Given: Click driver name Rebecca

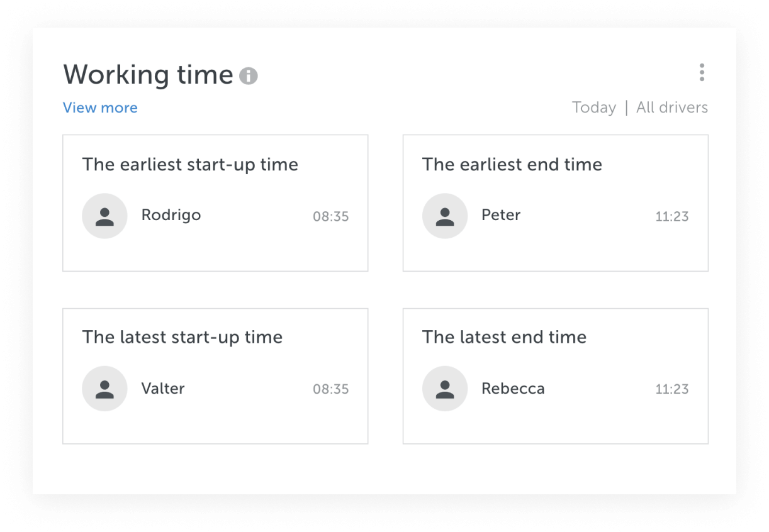Looking at the screenshot, I should click(513, 388).
